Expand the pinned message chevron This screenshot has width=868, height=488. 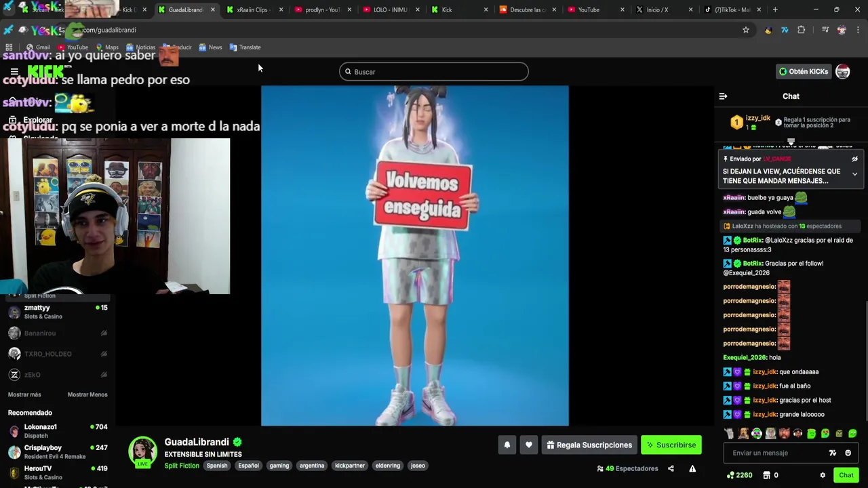[x=855, y=174]
